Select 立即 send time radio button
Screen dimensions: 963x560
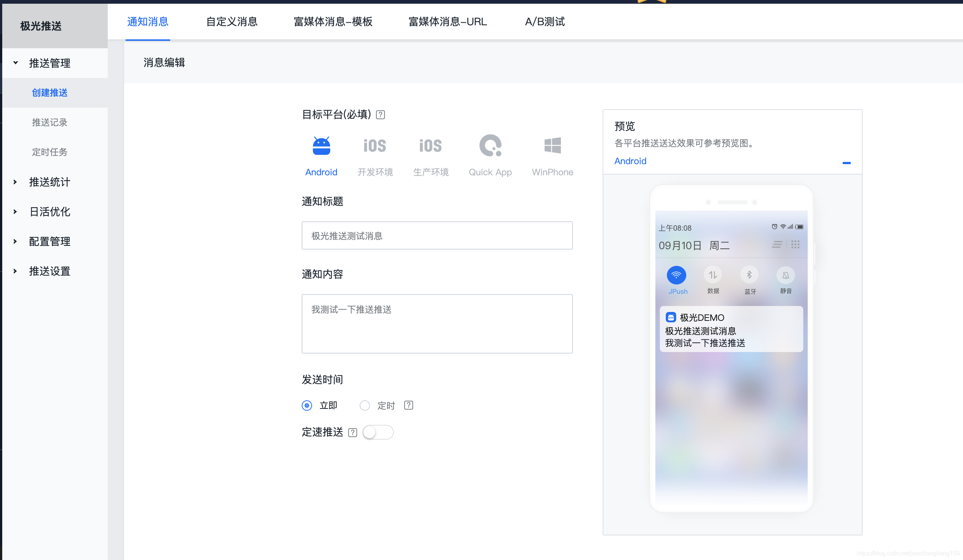[x=307, y=406]
